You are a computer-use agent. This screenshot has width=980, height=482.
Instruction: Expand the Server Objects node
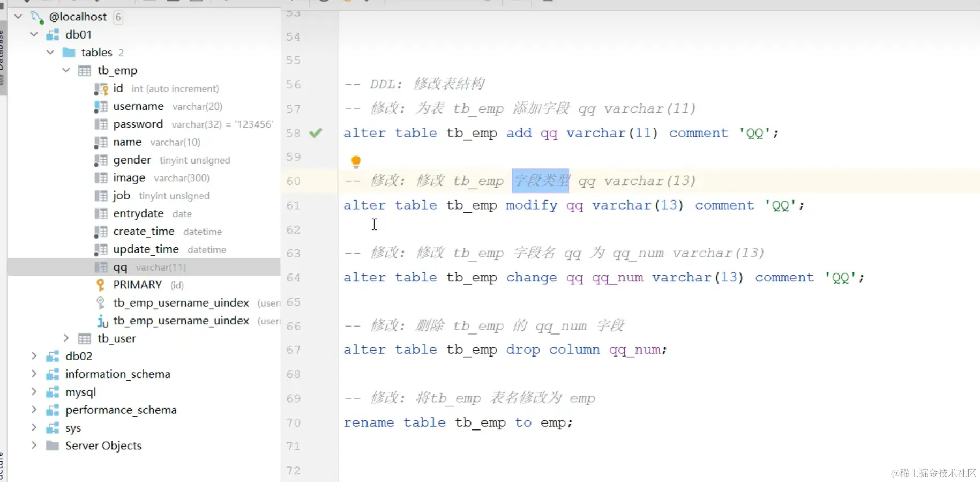(34, 446)
